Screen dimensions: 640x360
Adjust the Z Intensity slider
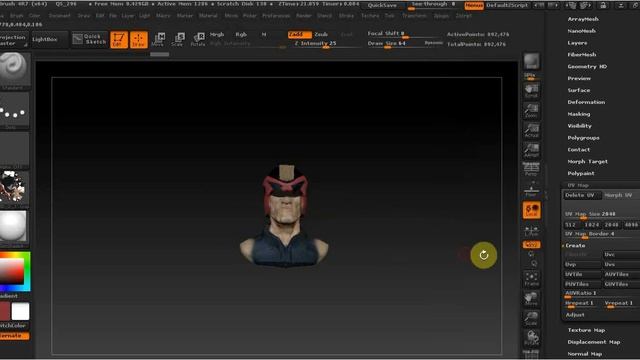(325, 44)
